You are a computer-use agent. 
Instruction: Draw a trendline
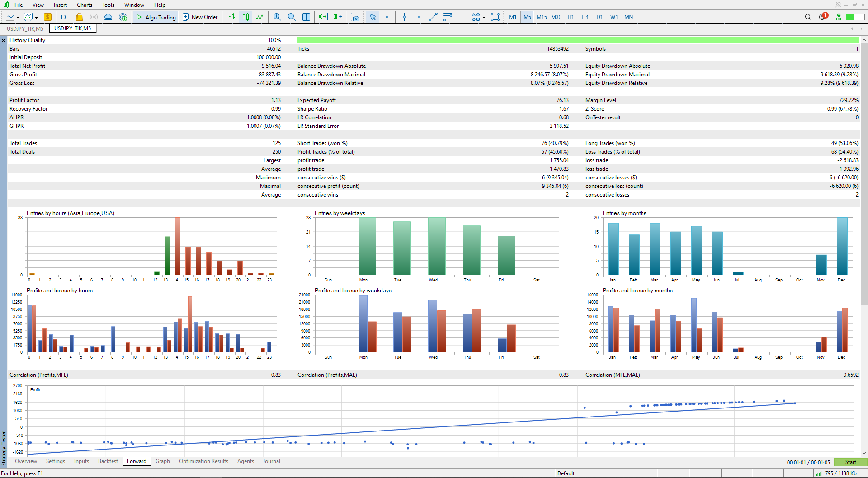tap(433, 17)
